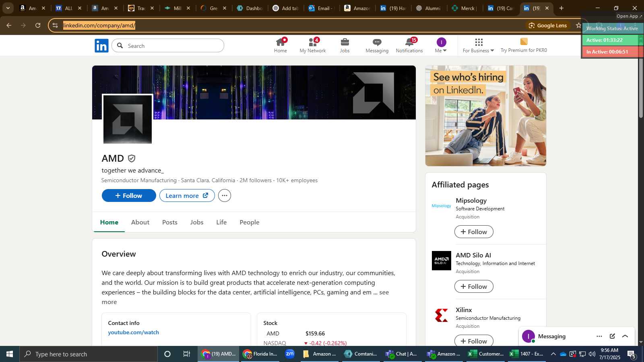Open the Teams Chat taskbar item
Screen dimensions: 644x362
(402, 354)
